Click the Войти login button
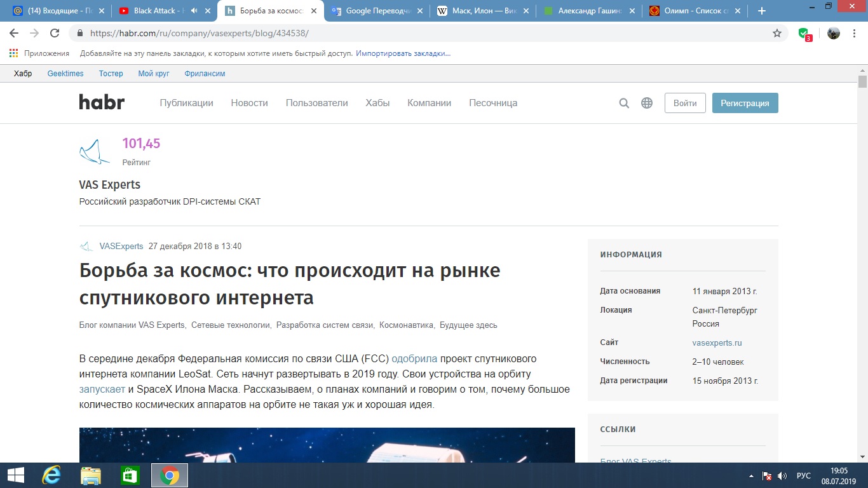 685,103
